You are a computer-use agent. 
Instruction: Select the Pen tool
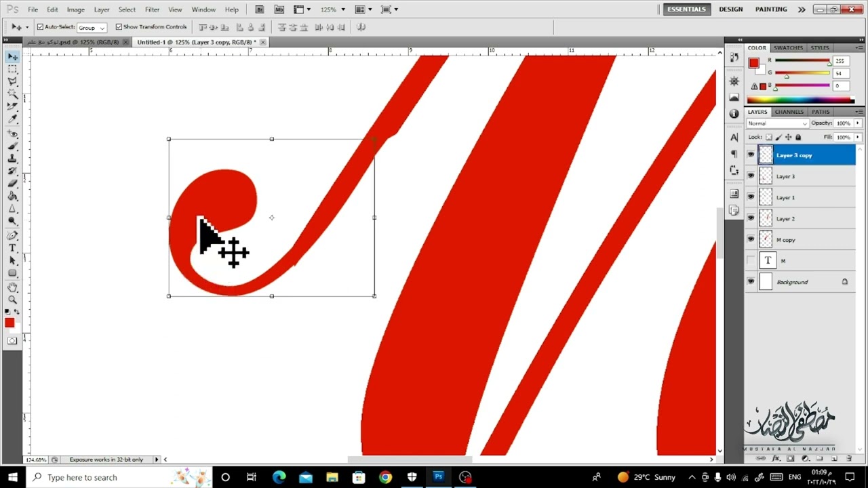coord(12,236)
